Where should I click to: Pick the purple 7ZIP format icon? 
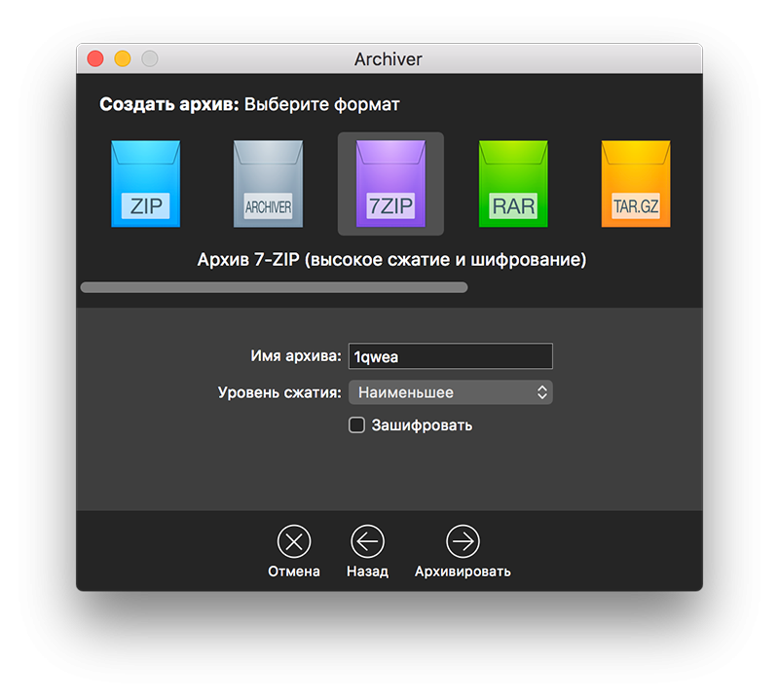coord(391,184)
